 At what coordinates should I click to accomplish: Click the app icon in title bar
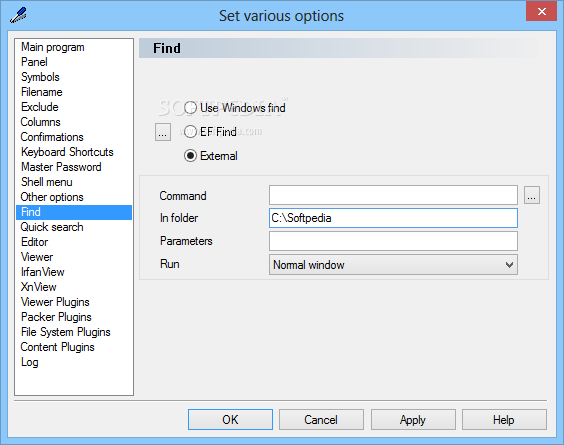pos(18,15)
